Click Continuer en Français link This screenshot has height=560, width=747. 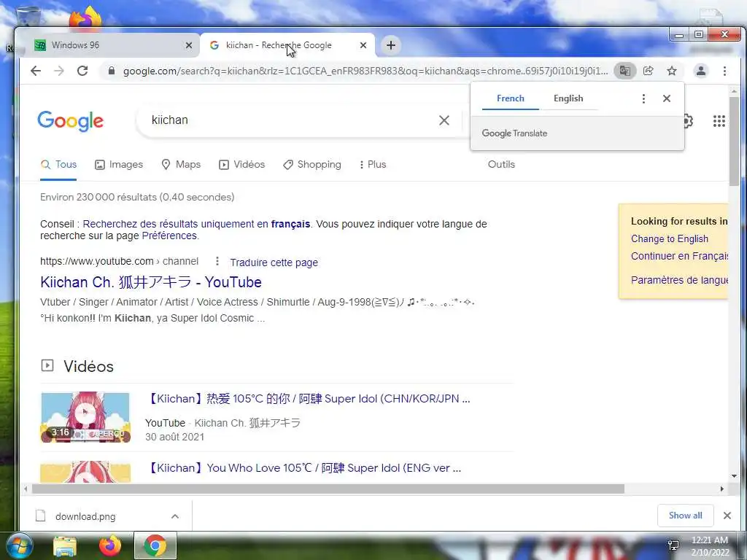679,256
